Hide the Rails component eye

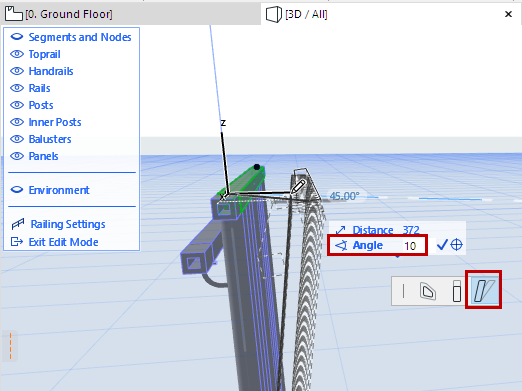pyautogui.click(x=17, y=88)
